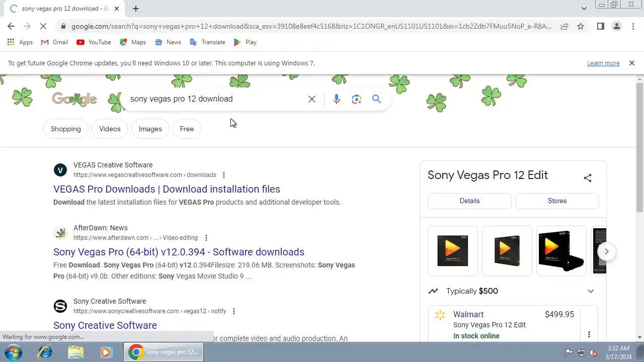Open the Walmart store listing link

point(468,314)
